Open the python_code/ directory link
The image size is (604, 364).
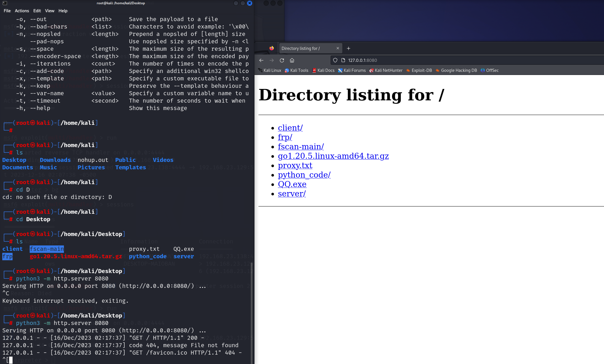(304, 175)
